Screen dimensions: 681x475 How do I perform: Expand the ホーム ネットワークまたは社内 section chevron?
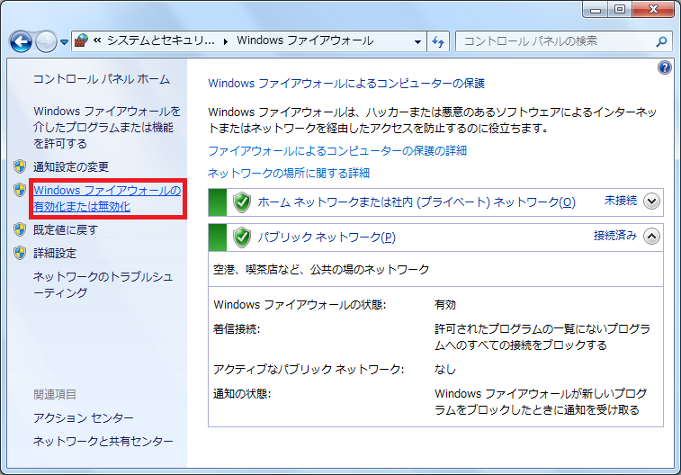[652, 202]
